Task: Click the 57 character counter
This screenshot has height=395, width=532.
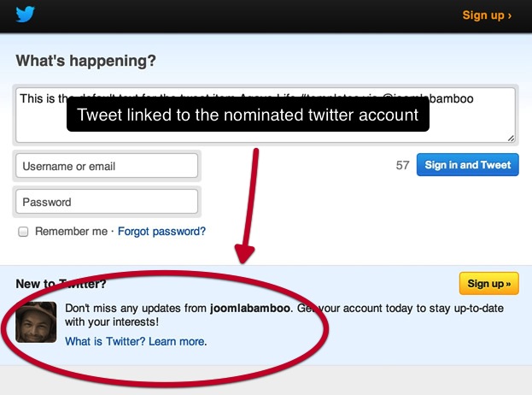Action: click(x=402, y=165)
